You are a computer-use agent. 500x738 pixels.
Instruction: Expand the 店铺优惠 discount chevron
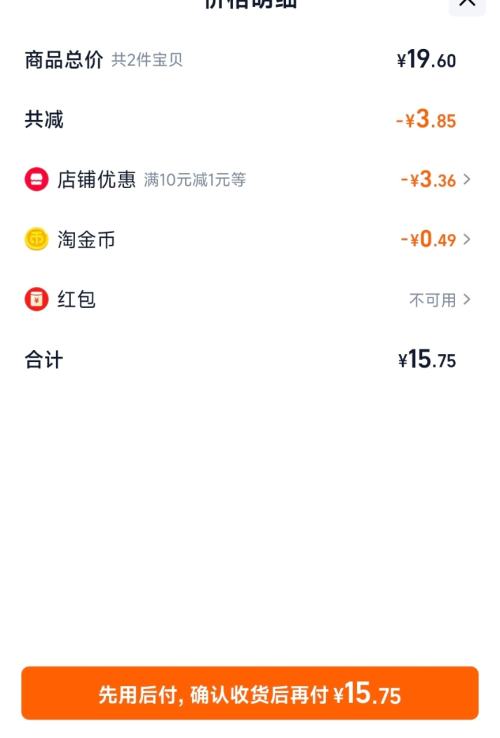tap(467, 179)
